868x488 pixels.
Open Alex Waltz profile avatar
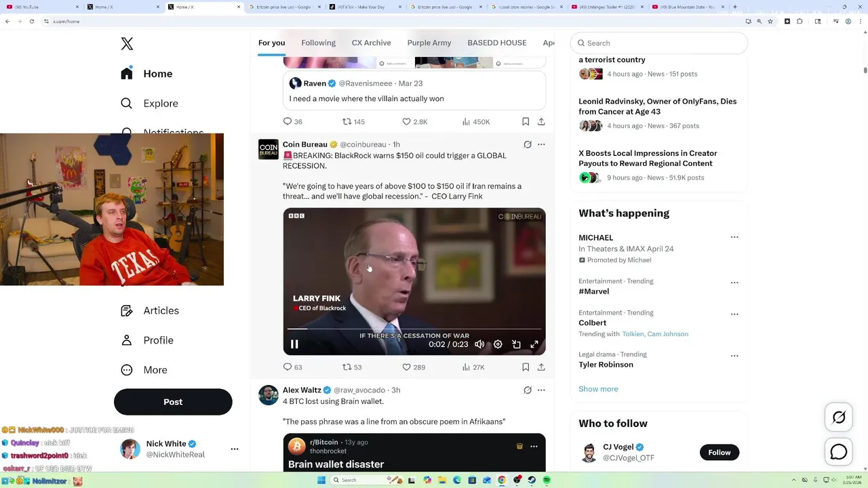pos(269,395)
